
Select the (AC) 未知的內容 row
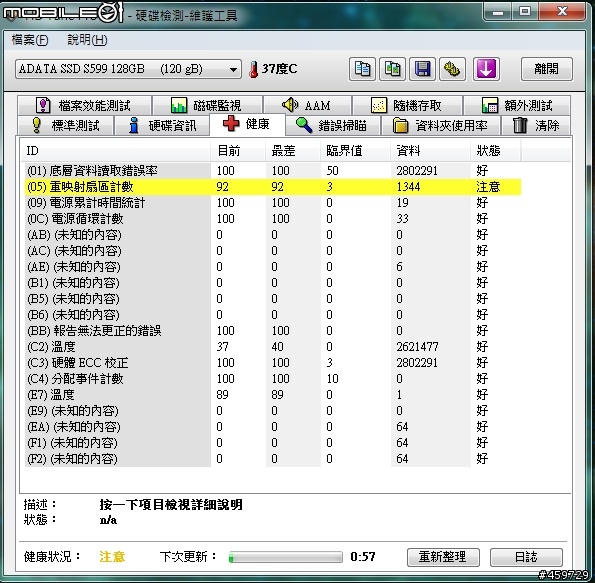(272, 251)
